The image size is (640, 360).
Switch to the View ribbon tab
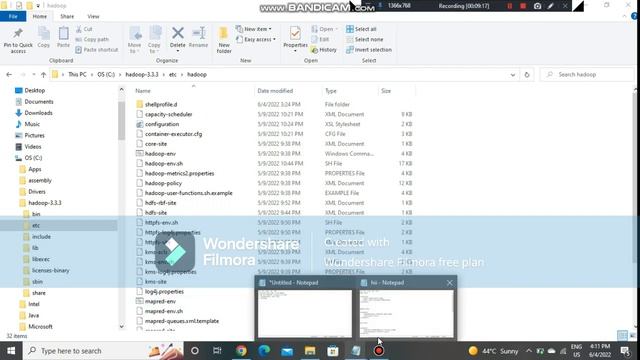pos(93,16)
